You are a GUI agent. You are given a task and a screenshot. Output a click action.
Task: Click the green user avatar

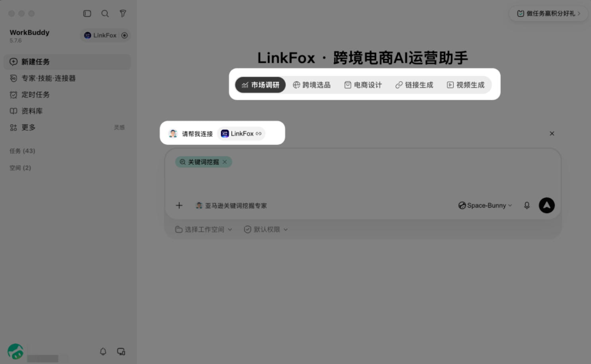coord(16,352)
